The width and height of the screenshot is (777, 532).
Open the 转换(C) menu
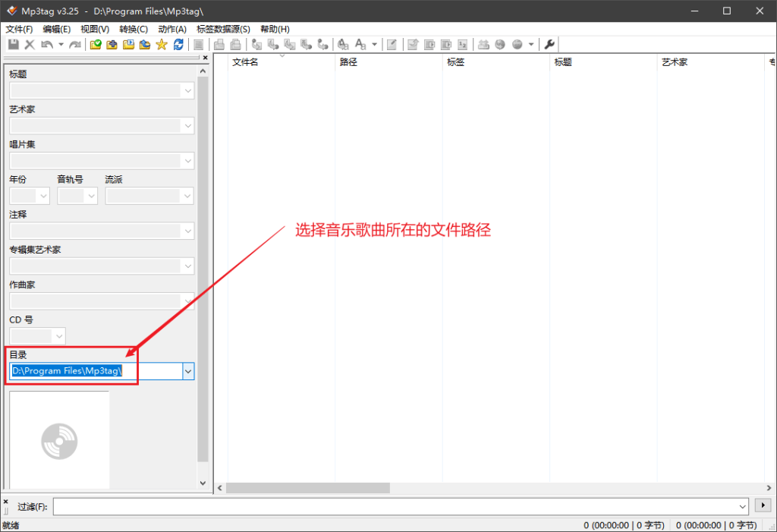pos(134,30)
